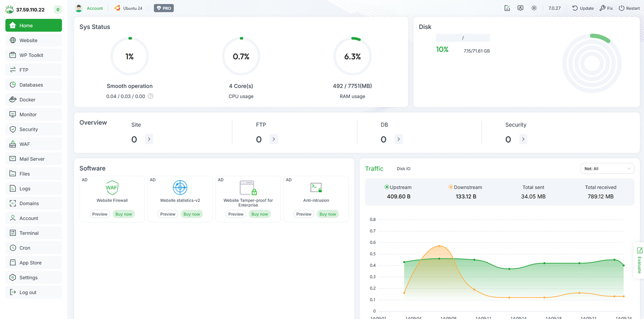Toggle the theme sun icon in header
The width and height of the screenshot is (644, 329).
(534, 8)
